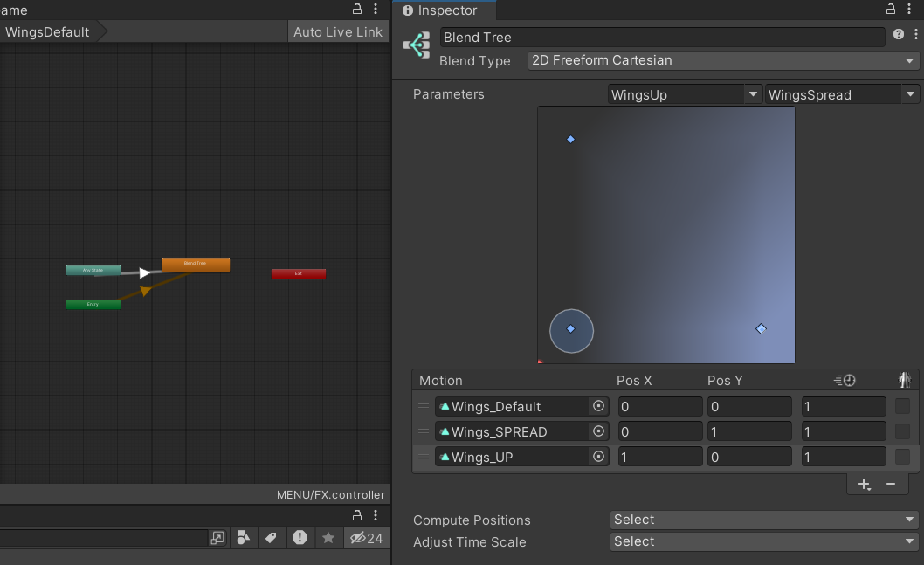Screen dimensions: 924x565
Task: Open object picker for Wings_SPREAD motion
Action: (x=599, y=431)
